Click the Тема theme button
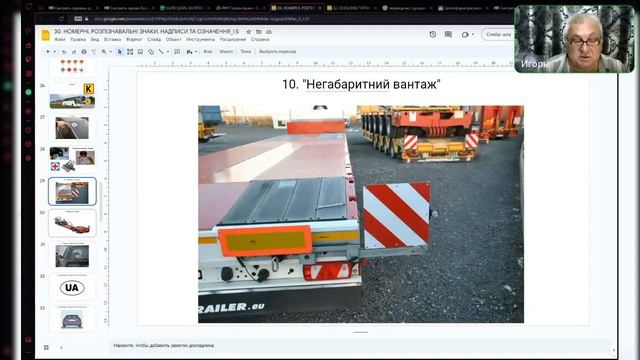 click(245, 52)
